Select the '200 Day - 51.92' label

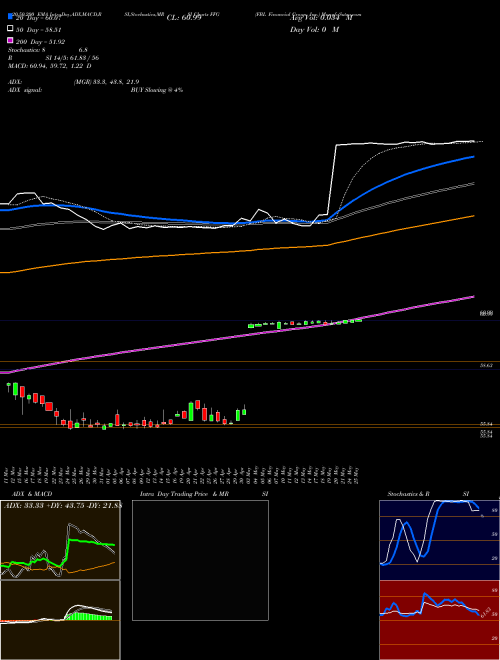pos(40,42)
